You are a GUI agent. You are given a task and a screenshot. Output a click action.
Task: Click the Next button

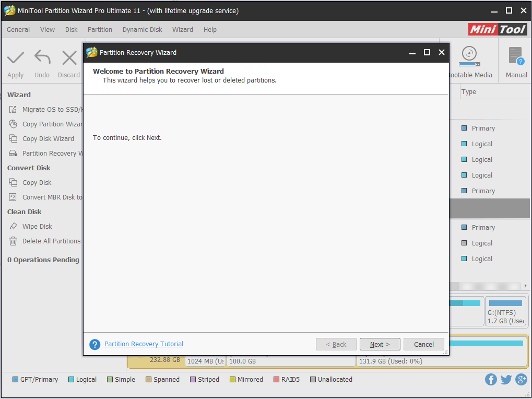[x=380, y=344]
